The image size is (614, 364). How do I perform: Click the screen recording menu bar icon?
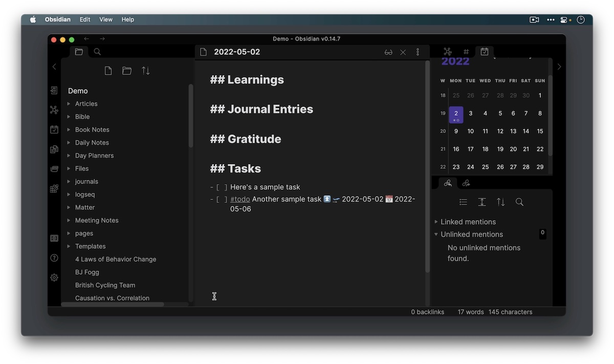point(534,20)
